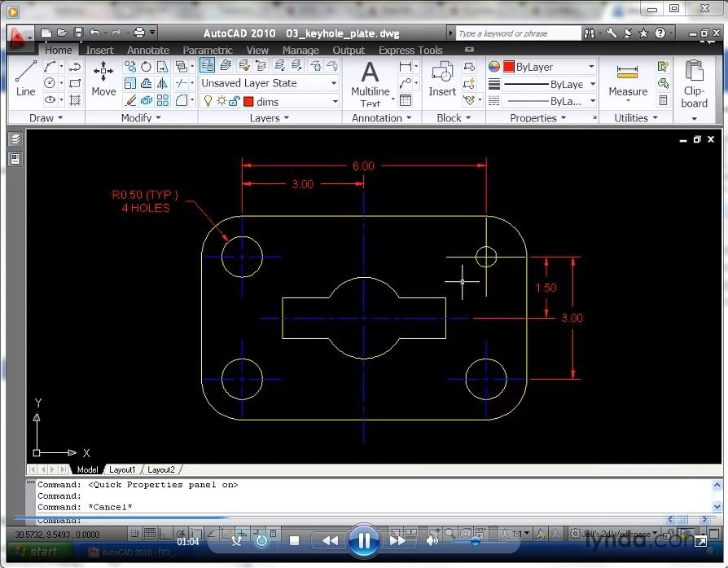Click the Insert block tool
The image size is (728, 568).
point(442,79)
